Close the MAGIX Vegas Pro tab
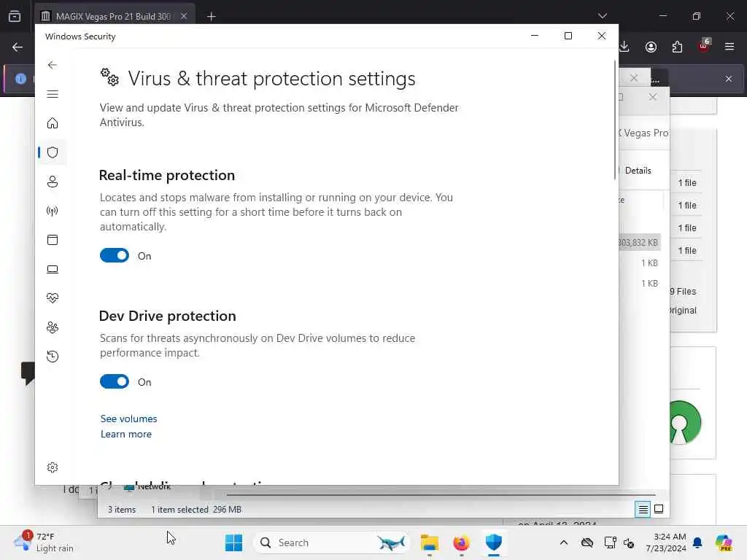The width and height of the screenshot is (747, 560). click(184, 16)
